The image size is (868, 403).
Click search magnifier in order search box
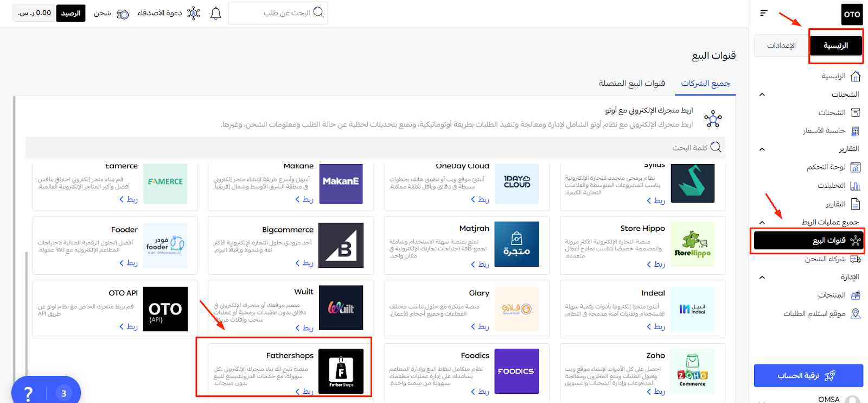pos(319,12)
